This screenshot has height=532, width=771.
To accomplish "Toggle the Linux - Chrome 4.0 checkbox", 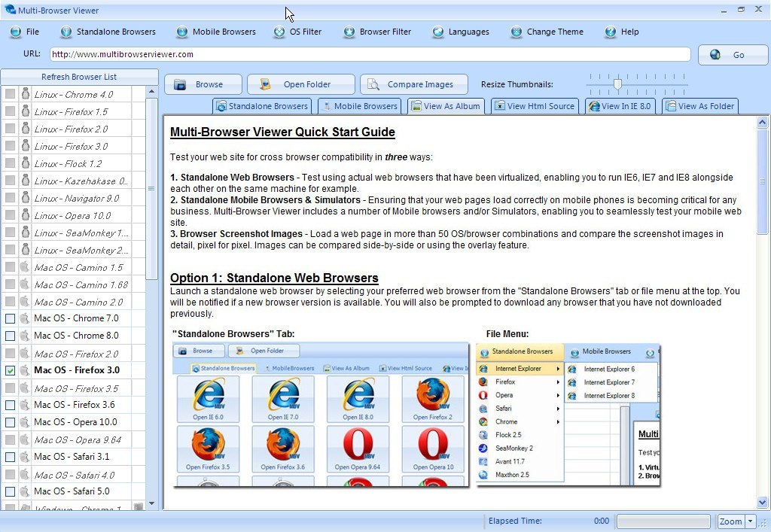I will click(x=10, y=94).
